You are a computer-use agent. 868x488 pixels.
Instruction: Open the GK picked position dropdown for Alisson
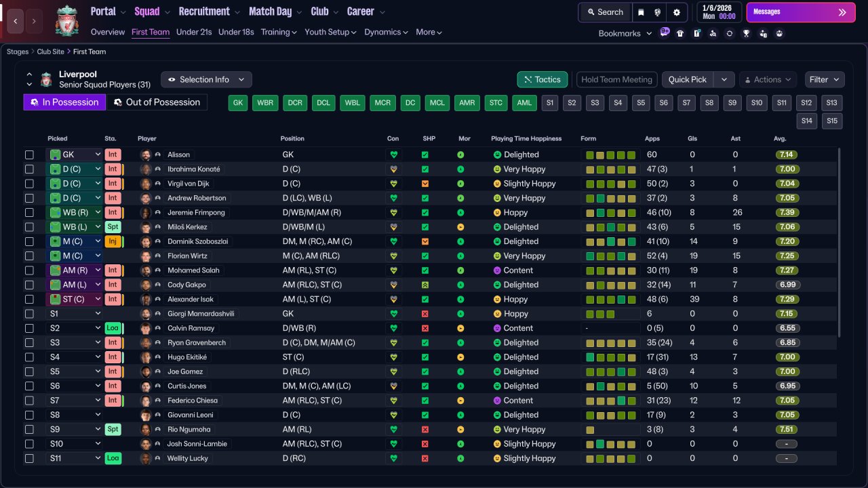tap(75, 155)
